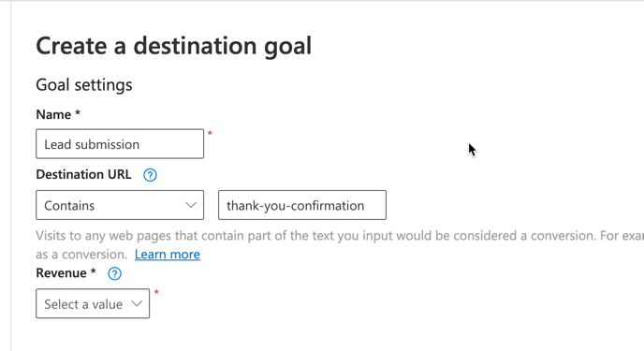Open the Revenue 'Select a value' dropdown
The width and height of the screenshot is (644, 351).
click(x=93, y=303)
